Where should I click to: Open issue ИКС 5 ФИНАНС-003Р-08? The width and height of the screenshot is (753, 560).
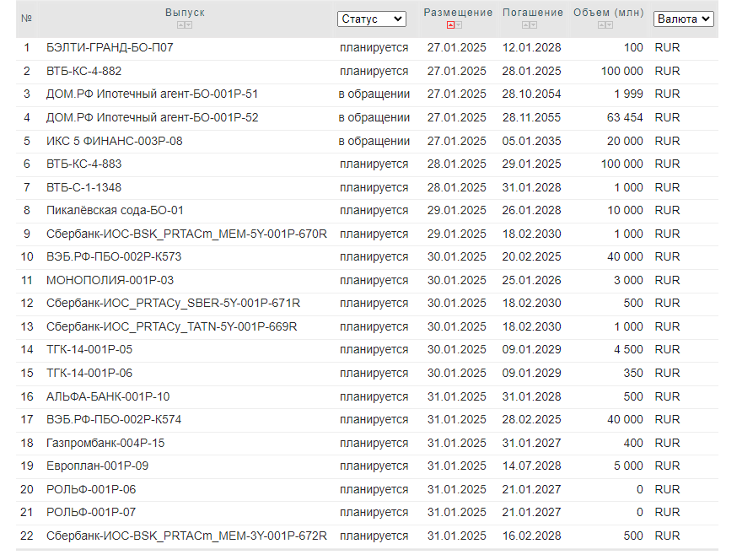click(x=115, y=141)
